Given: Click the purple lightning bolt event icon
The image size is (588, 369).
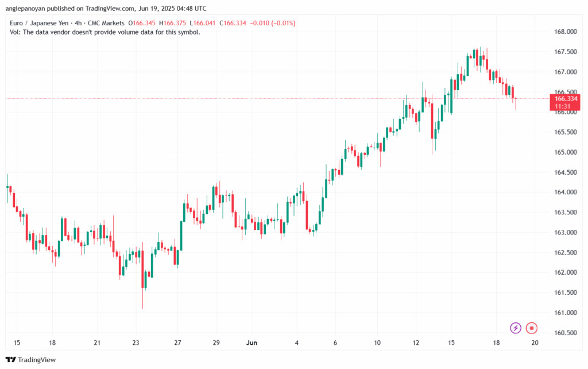Looking at the screenshot, I should (516, 328).
